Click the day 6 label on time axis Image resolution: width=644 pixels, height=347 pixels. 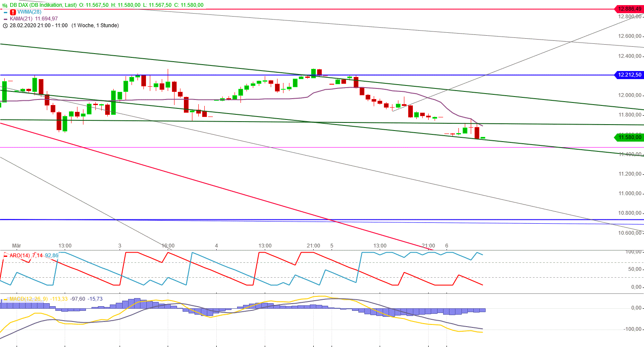click(447, 246)
